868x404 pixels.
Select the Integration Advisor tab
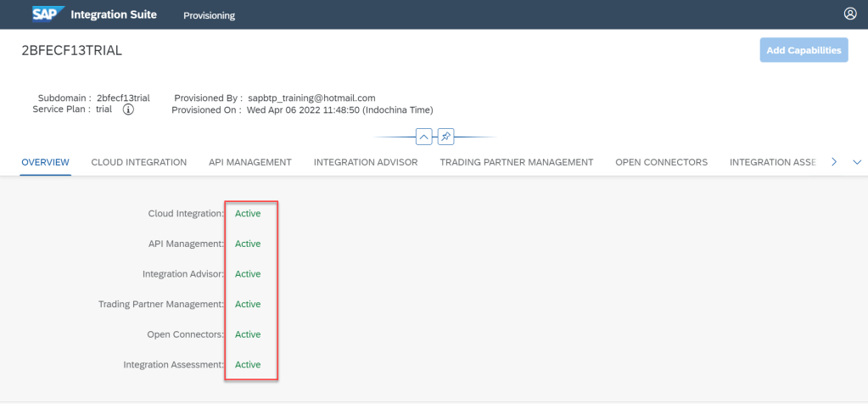click(365, 162)
